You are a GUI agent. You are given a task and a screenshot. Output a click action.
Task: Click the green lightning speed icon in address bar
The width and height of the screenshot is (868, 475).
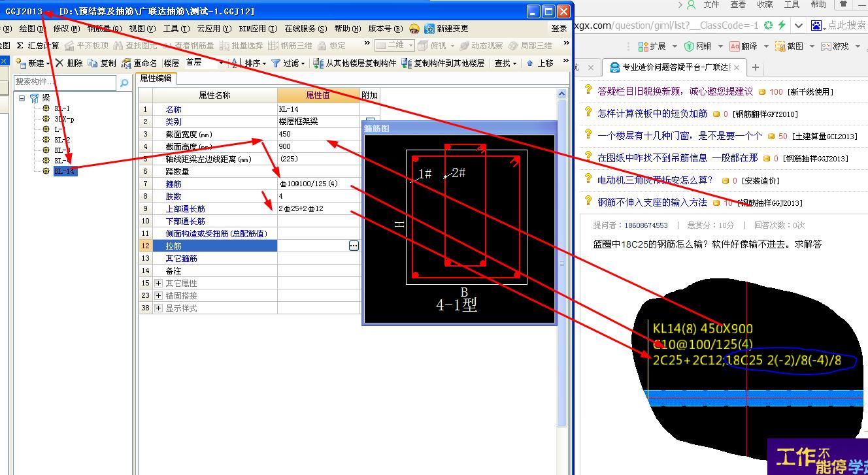click(780, 25)
